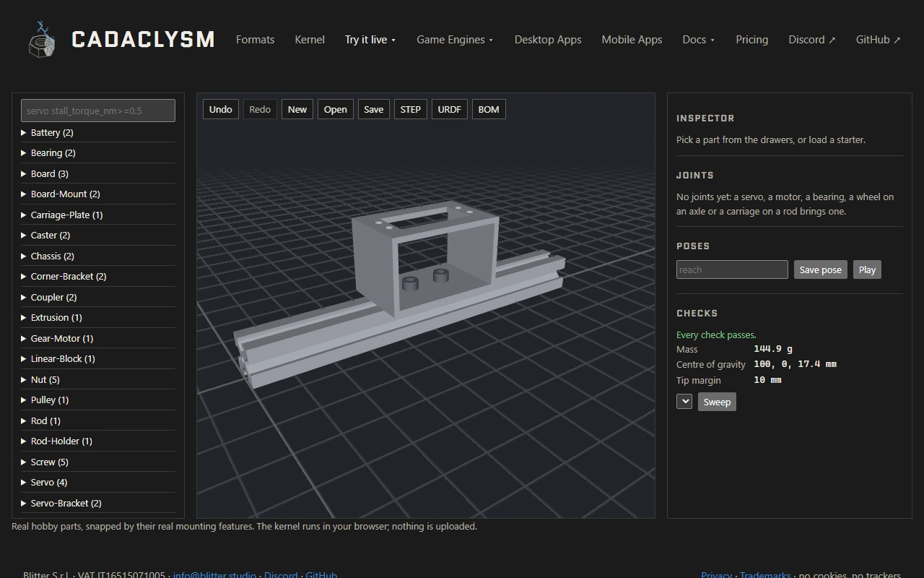The image size is (924, 578).
Task: Open the Try it live menu
Action: [370, 40]
